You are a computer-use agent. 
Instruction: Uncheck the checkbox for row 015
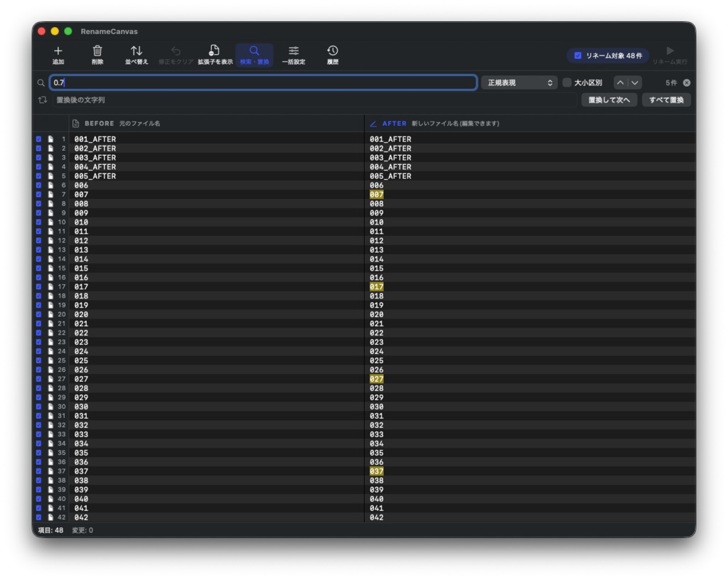(x=38, y=268)
